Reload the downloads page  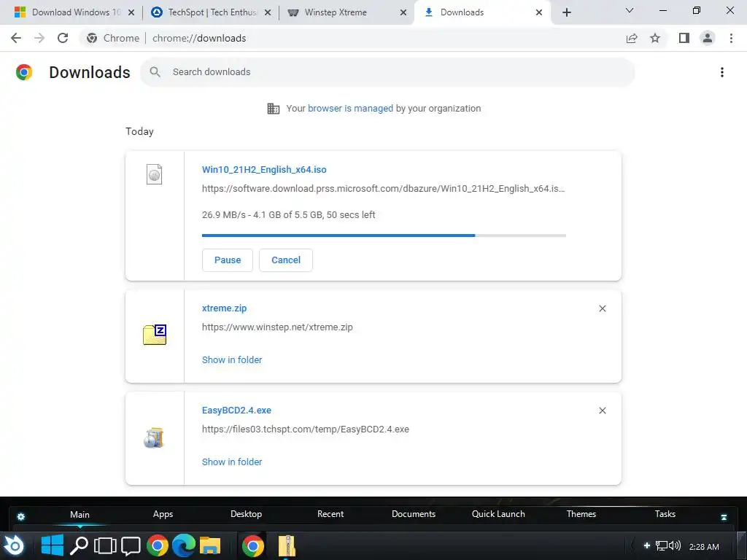(63, 38)
